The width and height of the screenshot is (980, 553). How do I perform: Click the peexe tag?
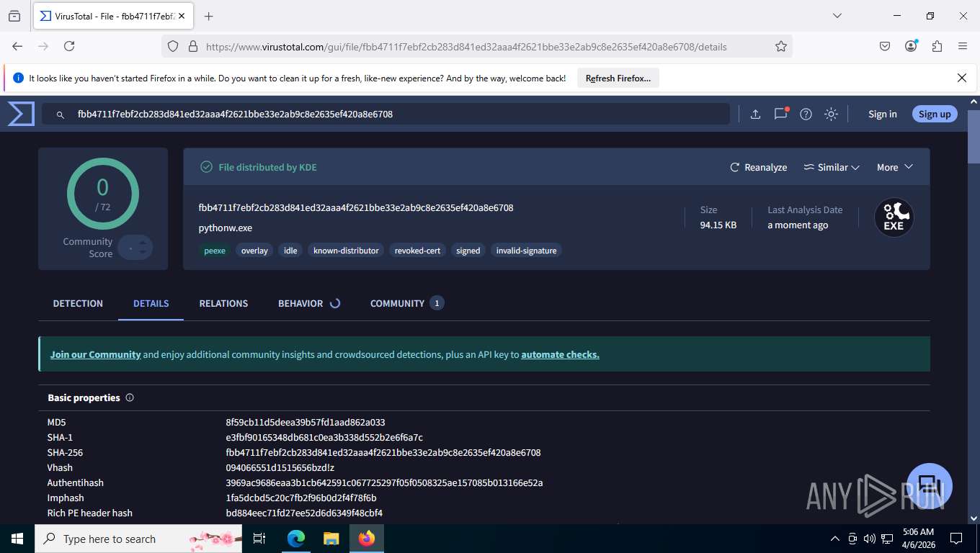click(x=215, y=251)
